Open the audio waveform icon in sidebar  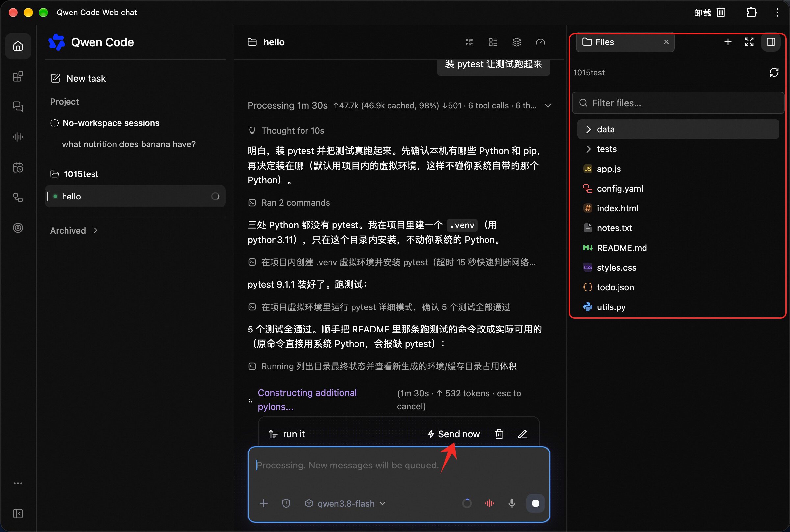point(18,137)
